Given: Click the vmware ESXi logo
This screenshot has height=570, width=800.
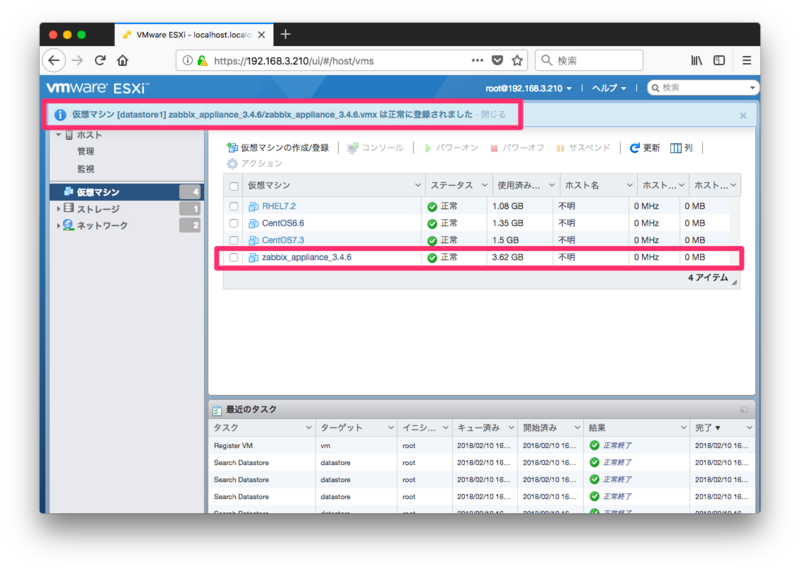Looking at the screenshot, I should point(97,88).
